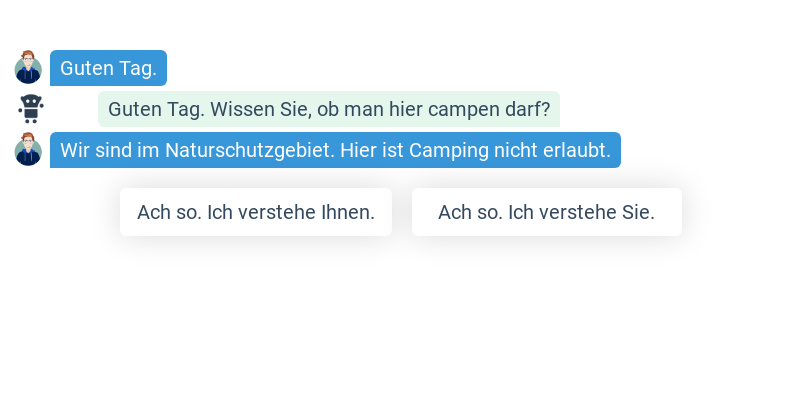The height and width of the screenshot is (400, 800).
Task: Click the word "Sie." in the right answer
Action: pos(637,212)
